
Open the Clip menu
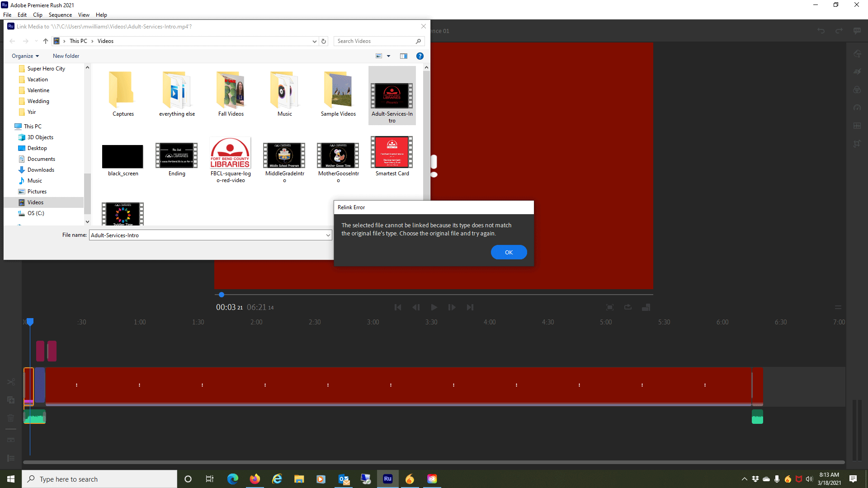pyautogui.click(x=38, y=15)
